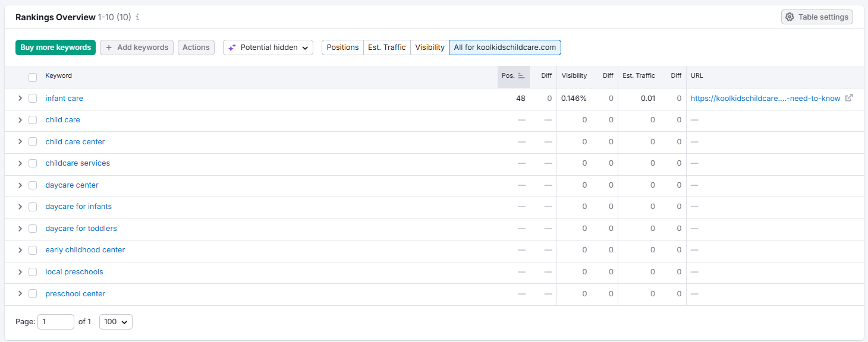Expand the daycare for infants row
Screen dimensions: 868x342
pyautogui.click(x=20, y=207)
